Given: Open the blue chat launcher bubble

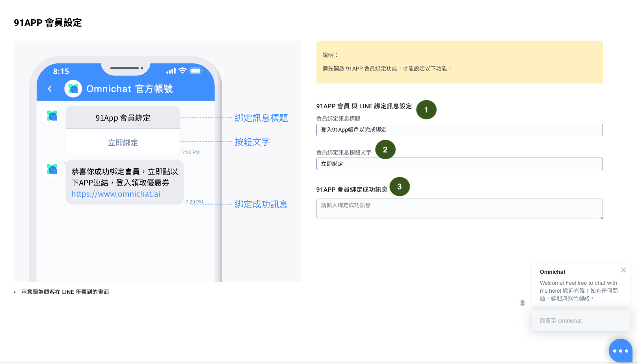Looking at the screenshot, I should [x=620, y=351].
